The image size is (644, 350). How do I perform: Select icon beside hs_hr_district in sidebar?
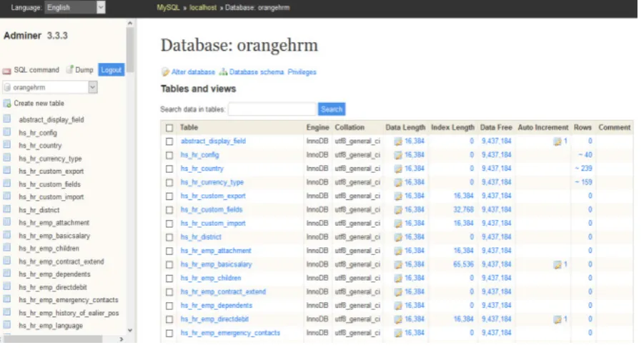7,209
